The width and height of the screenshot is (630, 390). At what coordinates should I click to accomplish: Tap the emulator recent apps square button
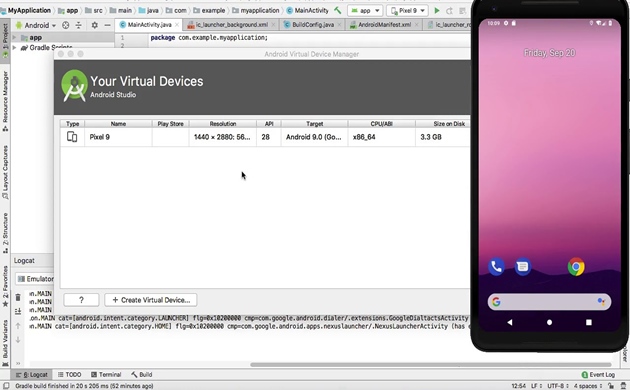[x=589, y=322]
